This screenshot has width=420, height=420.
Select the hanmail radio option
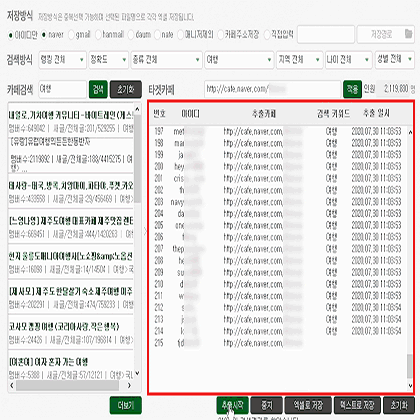pos(98,35)
